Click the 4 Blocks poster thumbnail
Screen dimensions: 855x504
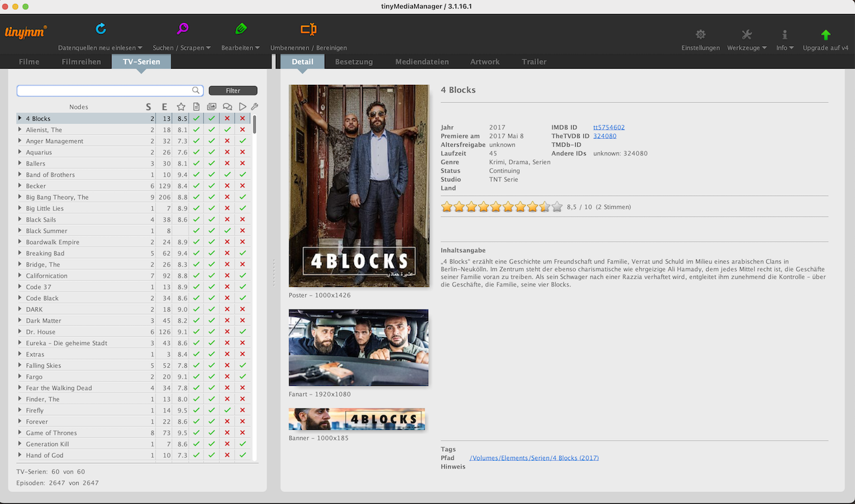point(359,186)
